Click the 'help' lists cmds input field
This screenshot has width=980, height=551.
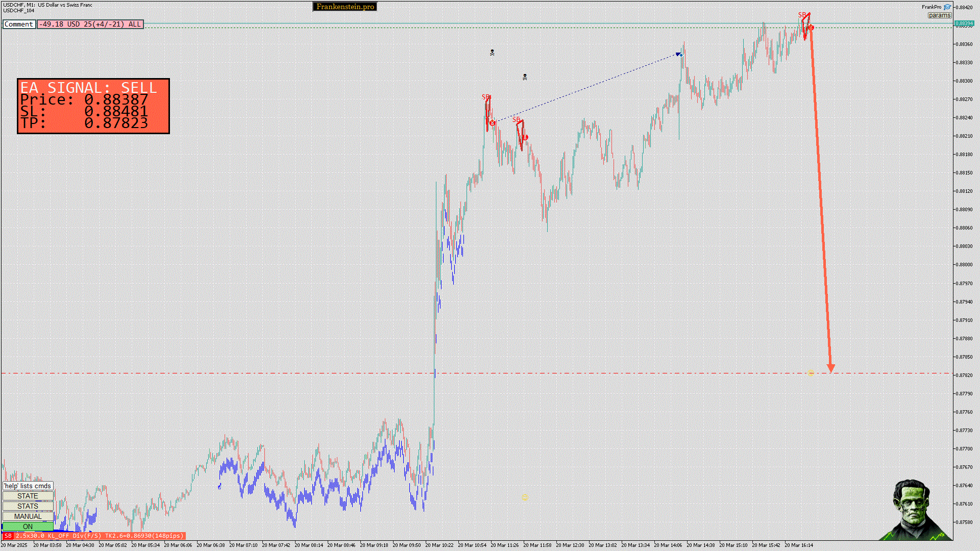click(x=28, y=486)
